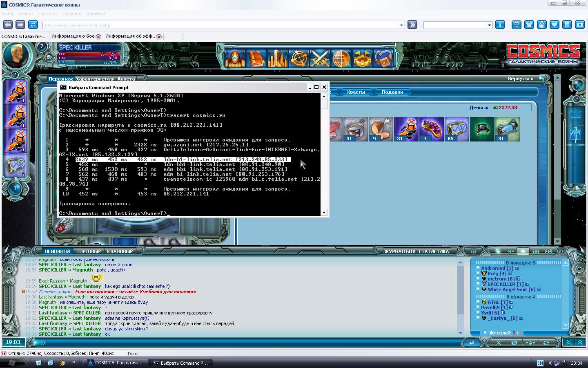Open the backpack inventory icon in game toolbar
Image resolution: width=588 pixels, height=368 pixels.
(383, 58)
